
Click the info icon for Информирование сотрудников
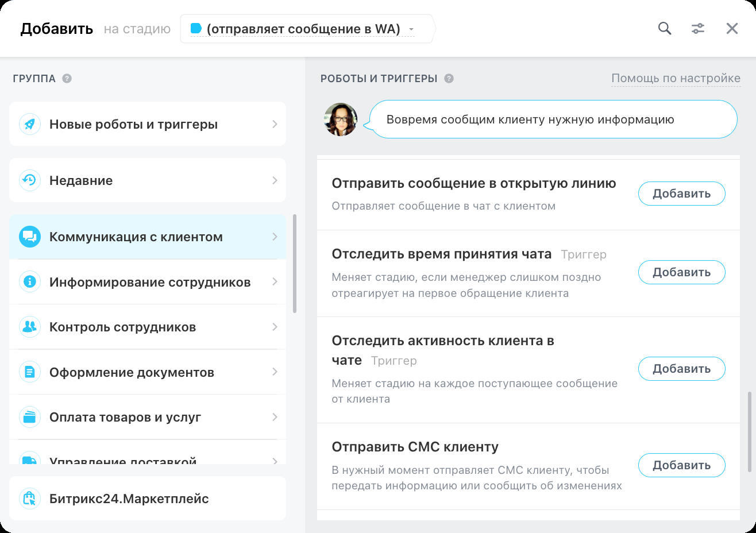30,282
